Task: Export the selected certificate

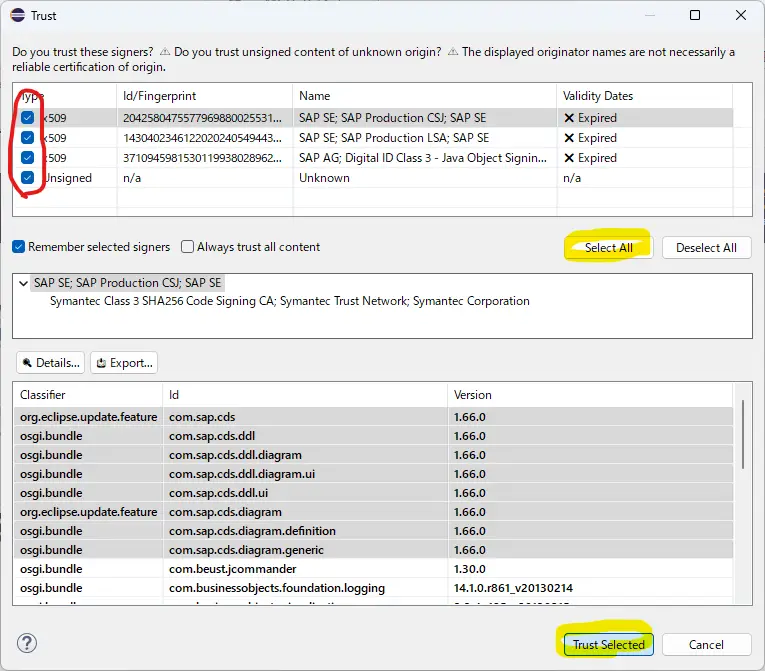Action: pos(124,363)
